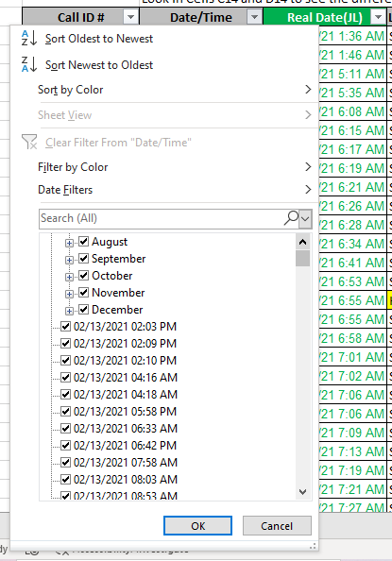The width and height of the screenshot is (392, 561).
Task: Expand the September tree node
Action: (69, 260)
